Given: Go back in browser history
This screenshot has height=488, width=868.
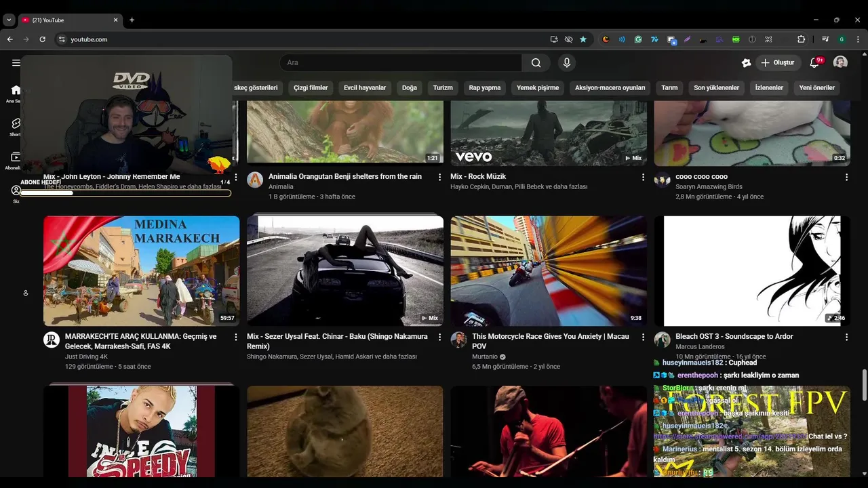Looking at the screenshot, I should click(x=10, y=39).
